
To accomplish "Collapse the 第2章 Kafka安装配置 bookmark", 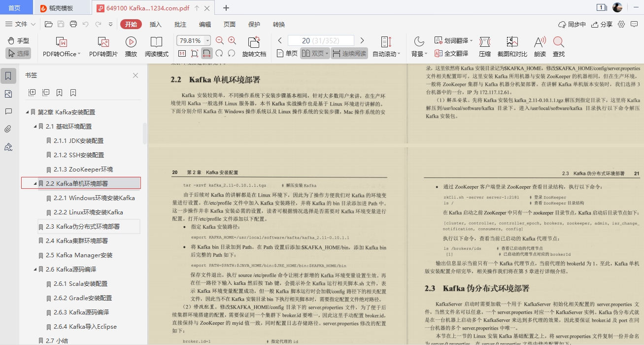I will click(x=28, y=112).
